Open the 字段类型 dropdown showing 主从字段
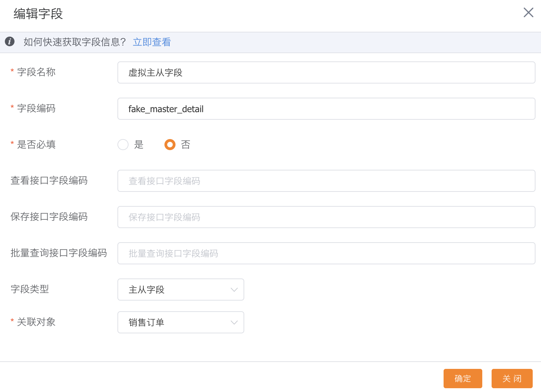The height and width of the screenshot is (392, 541). (181, 290)
